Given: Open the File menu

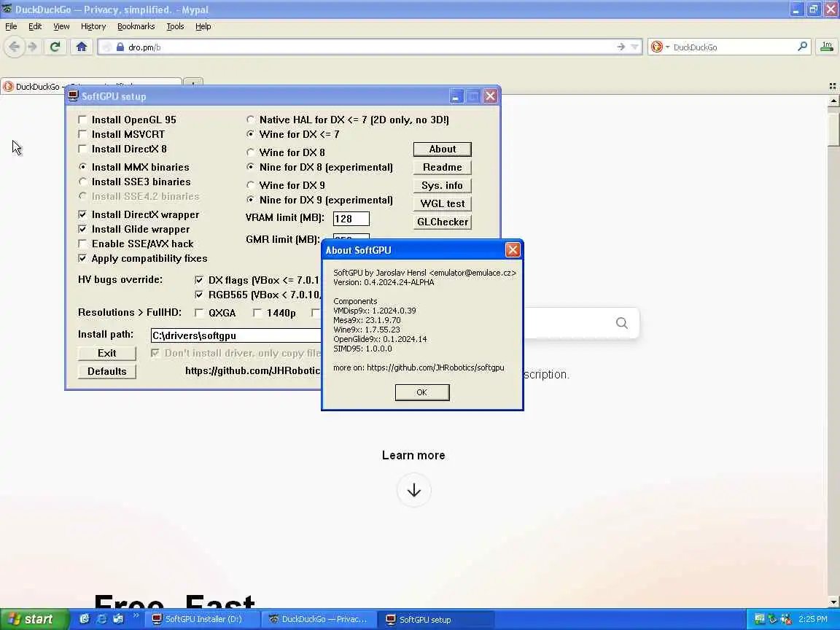Looking at the screenshot, I should tap(11, 26).
